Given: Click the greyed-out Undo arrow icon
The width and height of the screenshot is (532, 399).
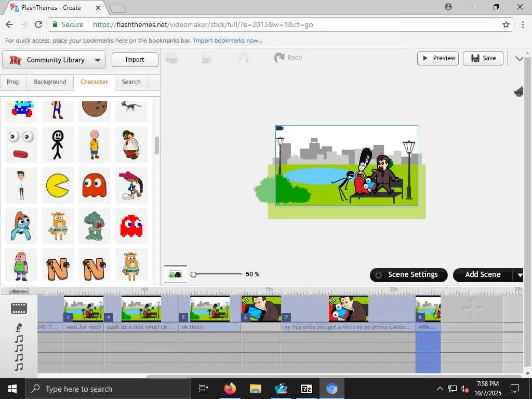Looking at the screenshot, I should click(243, 58).
